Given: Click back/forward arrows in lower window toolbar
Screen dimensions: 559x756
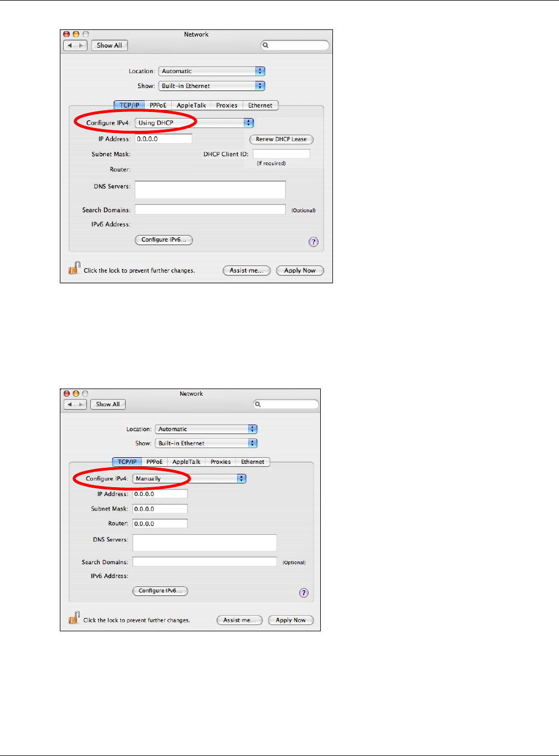Looking at the screenshot, I should tap(75, 404).
